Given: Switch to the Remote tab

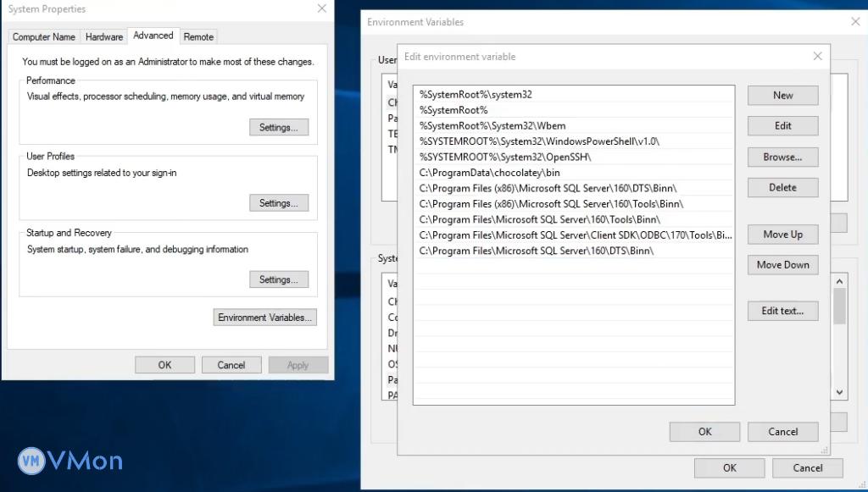Looking at the screenshot, I should tap(198, 37).
